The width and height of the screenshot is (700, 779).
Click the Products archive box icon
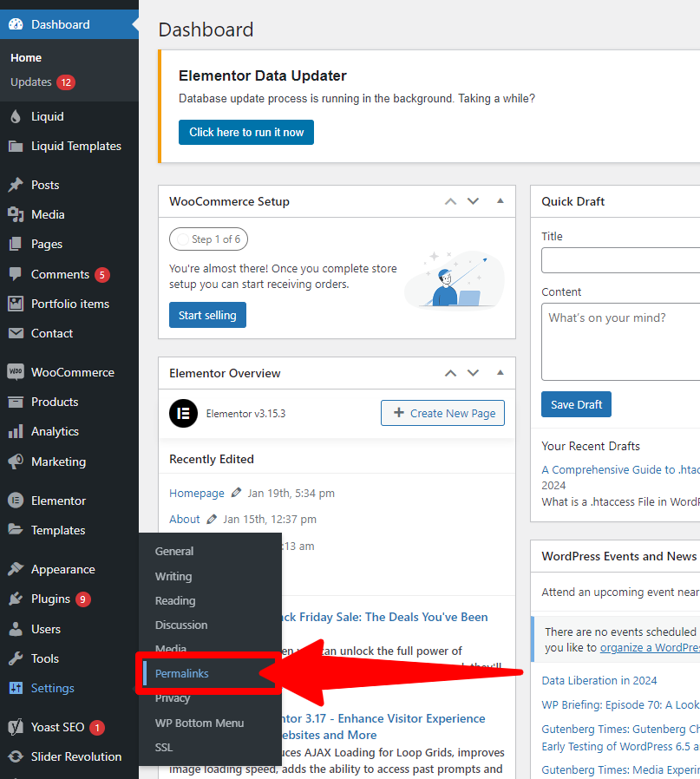(16, 402)
